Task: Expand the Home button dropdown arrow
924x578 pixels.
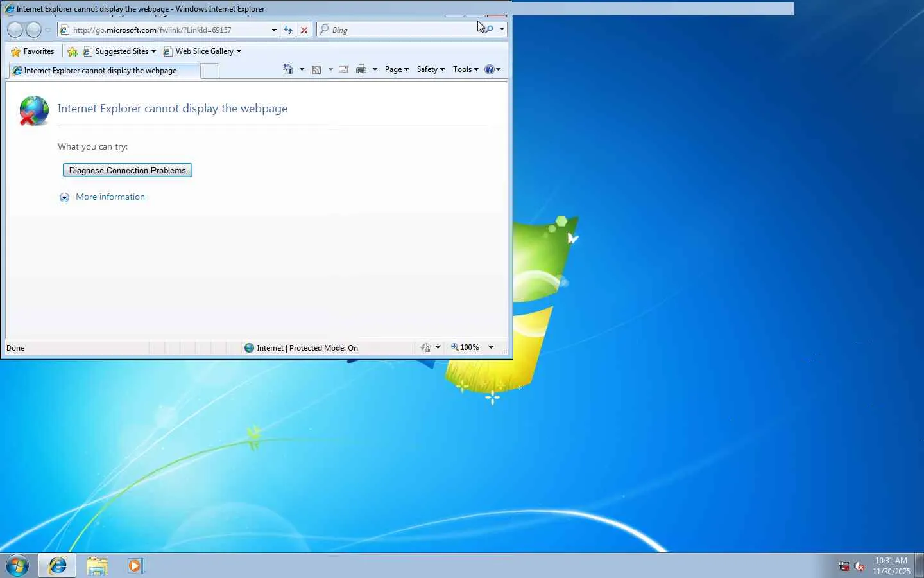Action: click(x=302, y=69)
